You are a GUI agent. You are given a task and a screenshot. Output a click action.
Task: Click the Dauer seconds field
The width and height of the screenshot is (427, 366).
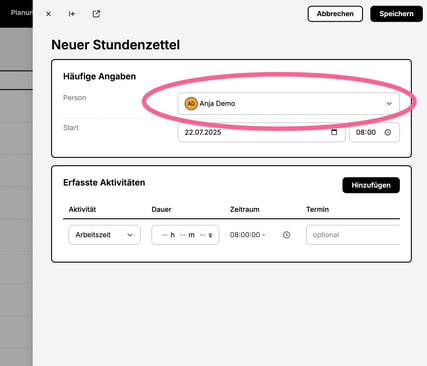click(206, 235)
